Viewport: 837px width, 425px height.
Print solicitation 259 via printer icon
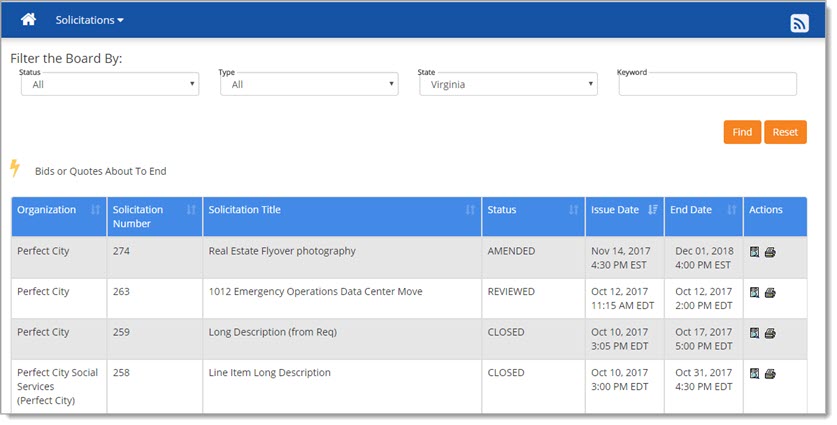(x=770, y=333)
